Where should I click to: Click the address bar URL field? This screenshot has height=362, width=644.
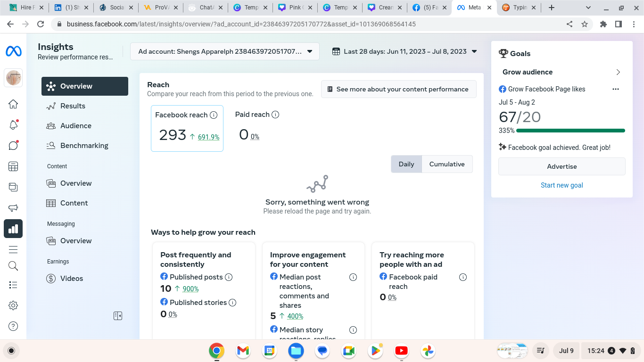coord(241,24)
